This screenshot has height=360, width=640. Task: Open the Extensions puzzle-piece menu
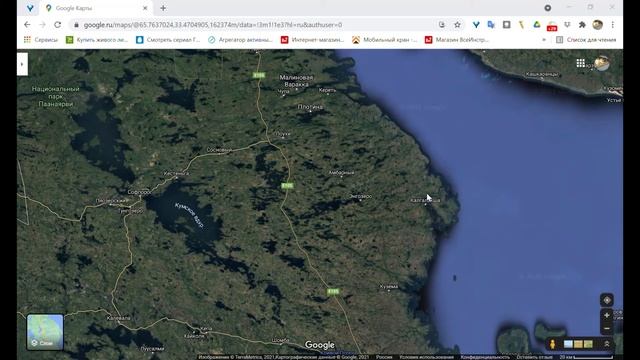(582, 25)
